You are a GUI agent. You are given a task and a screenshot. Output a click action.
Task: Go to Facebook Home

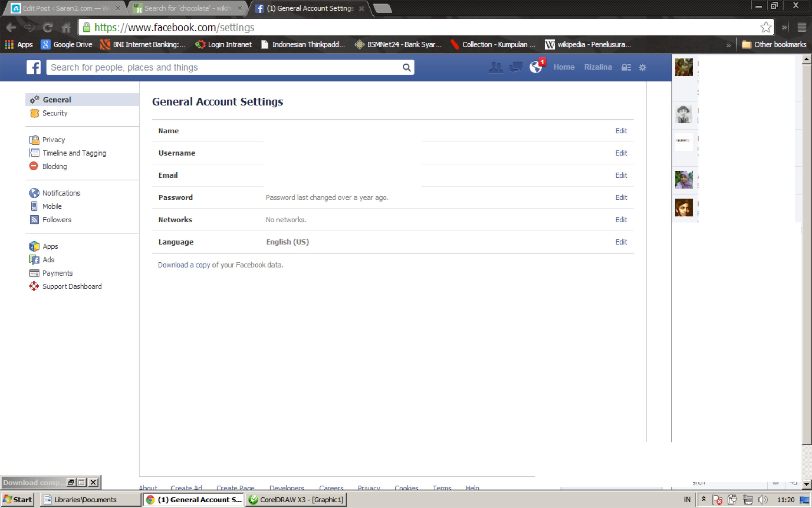pos(564,67)
